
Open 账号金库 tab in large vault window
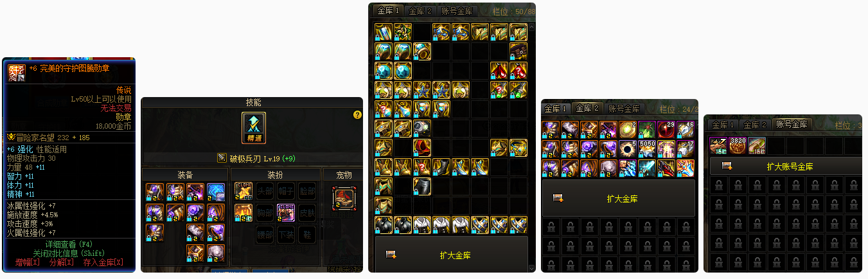tap(457, 11)
